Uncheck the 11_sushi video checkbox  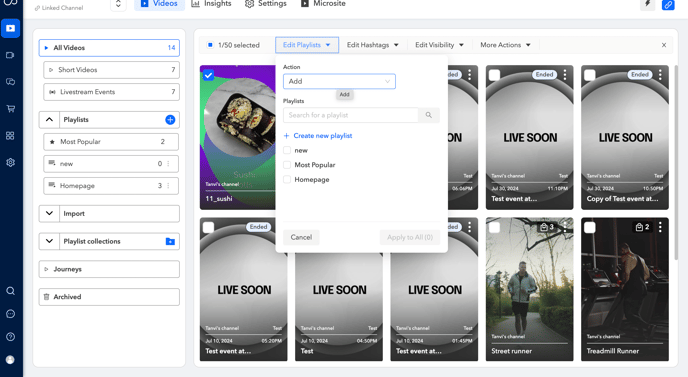coord(208,75)
